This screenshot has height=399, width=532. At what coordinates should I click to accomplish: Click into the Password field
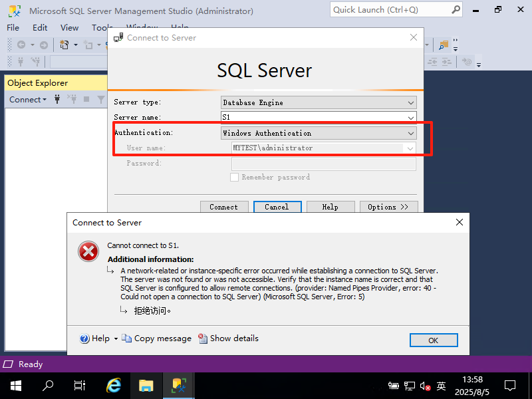[x=324, y=164]
